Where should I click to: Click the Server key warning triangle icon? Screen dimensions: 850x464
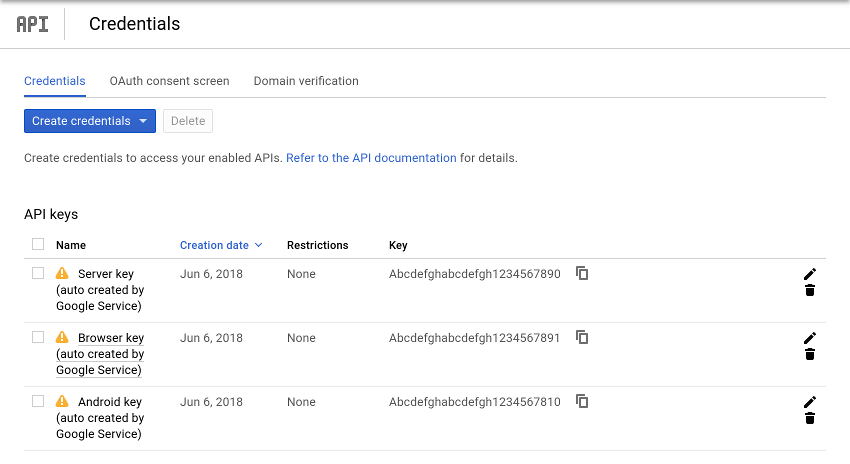(62, 273)
